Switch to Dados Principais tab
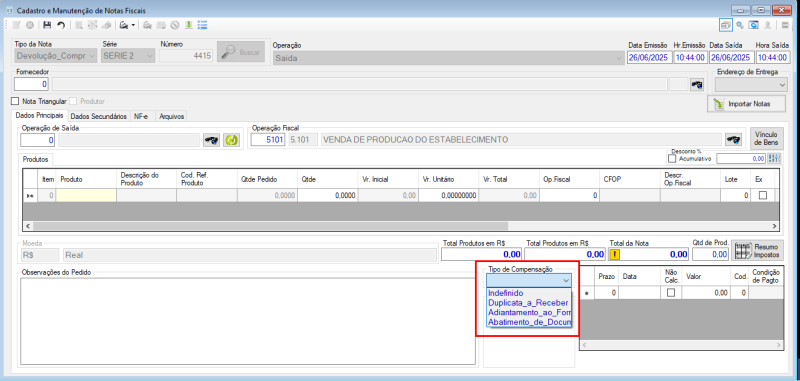The image size is (800, 381). 40,116
